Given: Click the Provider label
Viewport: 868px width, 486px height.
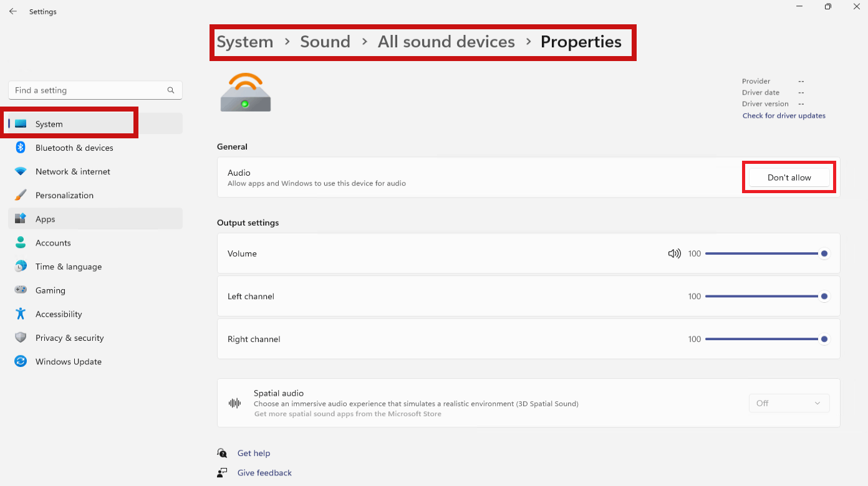Looking at the screenshot, I should (x=756, y=81).
